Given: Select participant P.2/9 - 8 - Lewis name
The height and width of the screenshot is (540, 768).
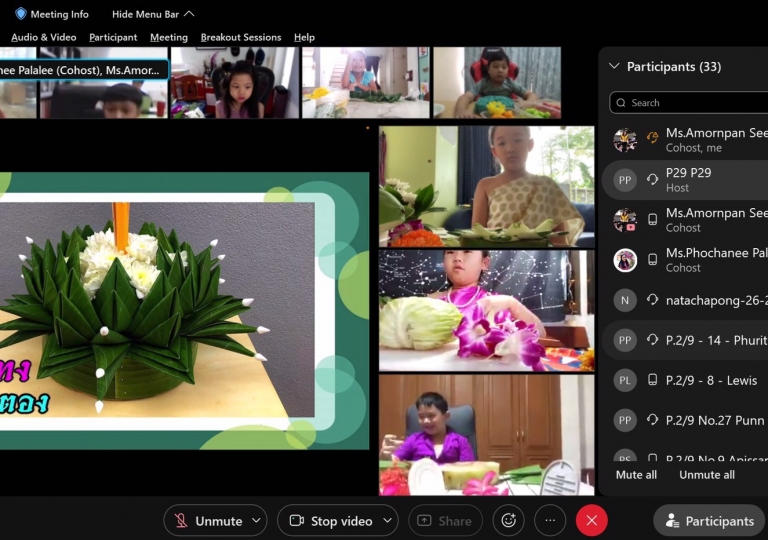Looking at the screenshot, I should 711,380.
